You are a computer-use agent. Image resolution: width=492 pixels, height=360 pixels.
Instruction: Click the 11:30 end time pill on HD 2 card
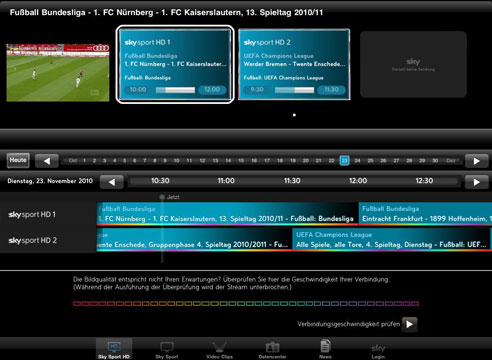pos(331,90)
